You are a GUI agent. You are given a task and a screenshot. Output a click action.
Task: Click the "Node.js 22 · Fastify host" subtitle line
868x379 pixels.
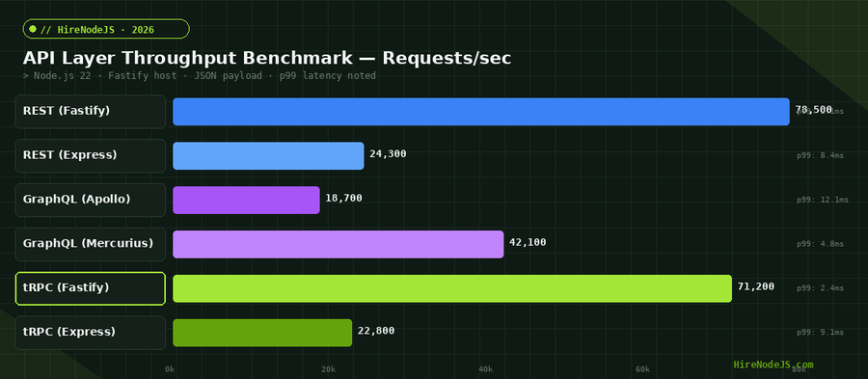[200, 76]
